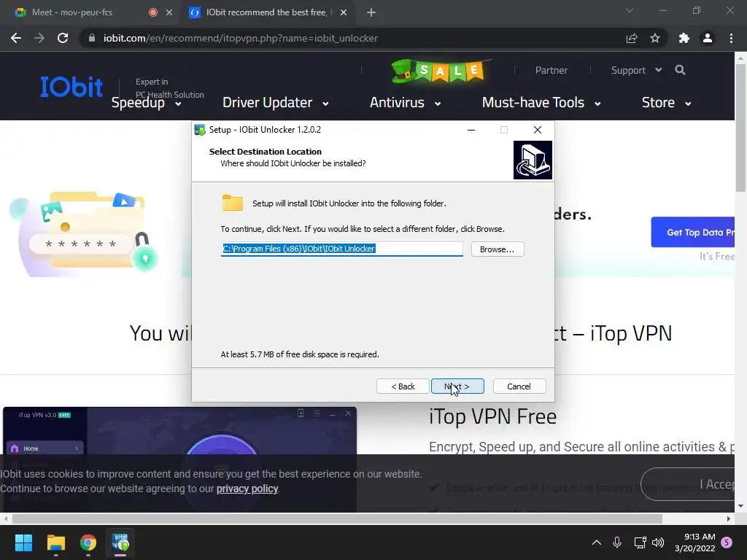
Task: Minimize the IObit Unlocker setup window
Action: [x=471, y=130]
